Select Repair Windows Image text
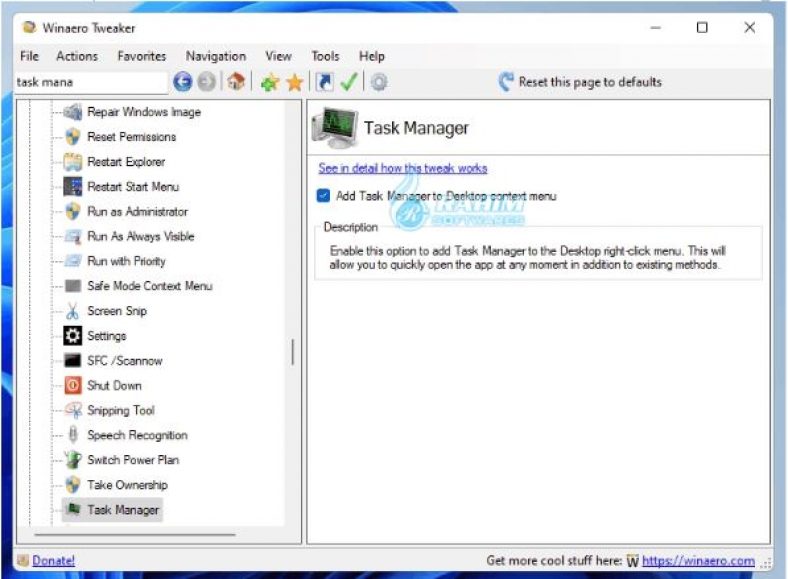Screen dimensions: 788x579 tap(144, 112)
